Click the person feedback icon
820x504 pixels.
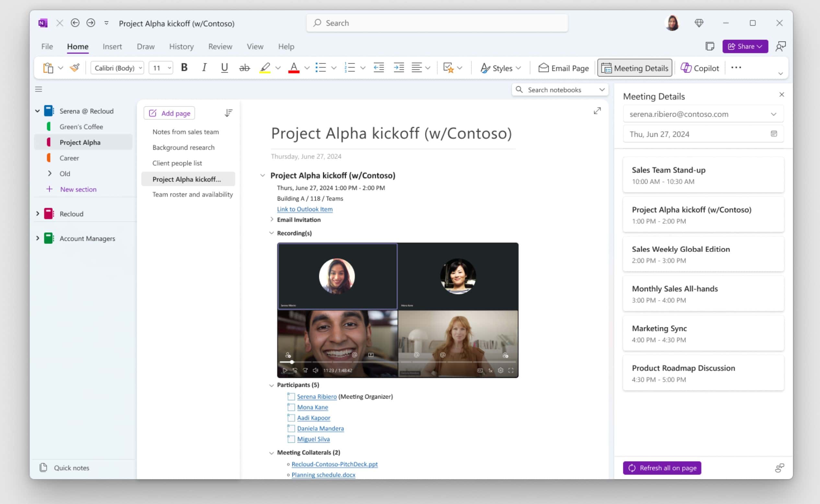click(780, 47)
